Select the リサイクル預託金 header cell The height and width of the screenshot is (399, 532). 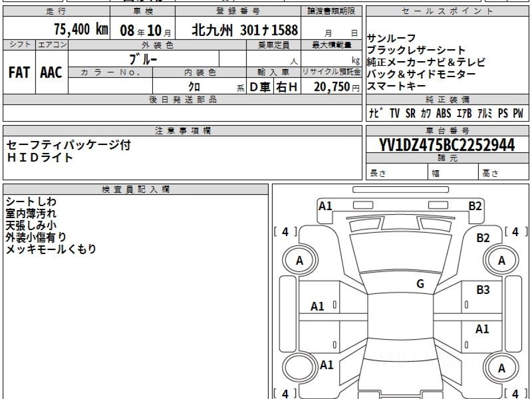[331, 72]
